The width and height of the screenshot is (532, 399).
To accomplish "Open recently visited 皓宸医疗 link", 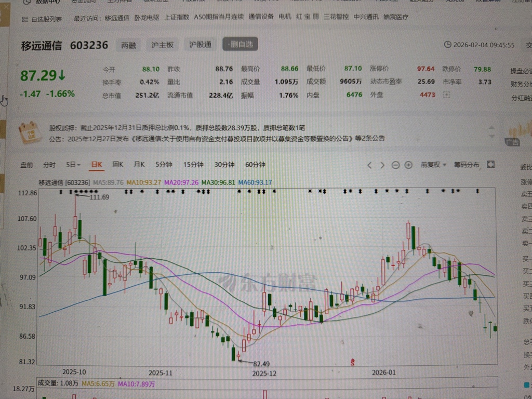I will tap(395, 17).
